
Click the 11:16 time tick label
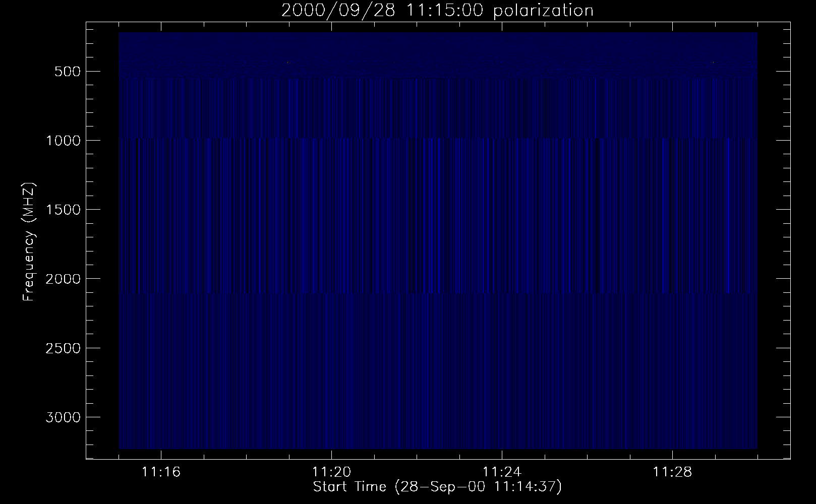pyautogui.click(x=161, y=473)
